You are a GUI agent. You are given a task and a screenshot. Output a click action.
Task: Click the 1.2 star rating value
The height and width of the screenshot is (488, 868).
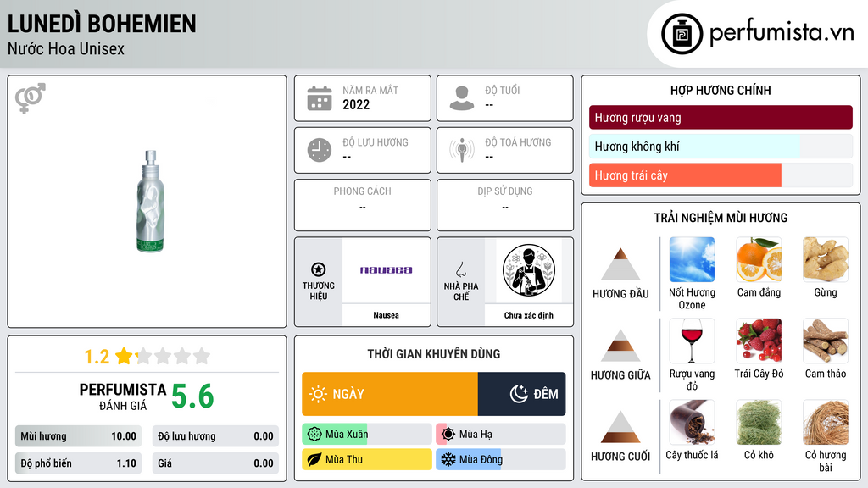[x=97, y=357]
